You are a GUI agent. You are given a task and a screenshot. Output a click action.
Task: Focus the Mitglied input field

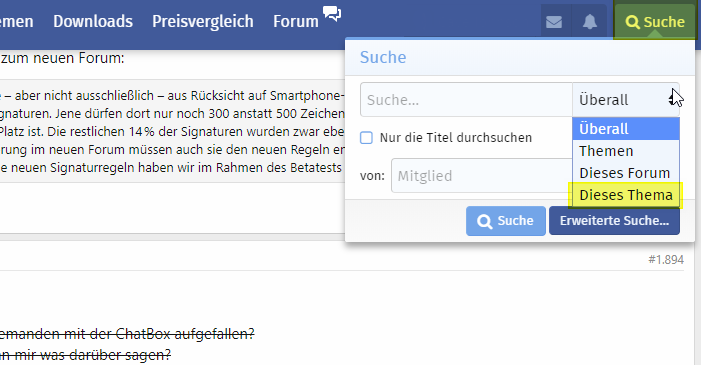482,176
